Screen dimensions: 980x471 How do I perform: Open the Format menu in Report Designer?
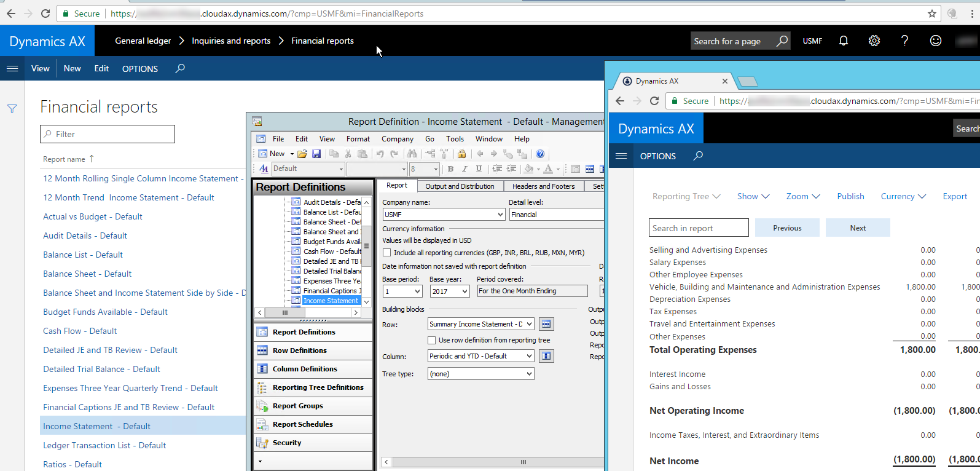pos(358,139)
